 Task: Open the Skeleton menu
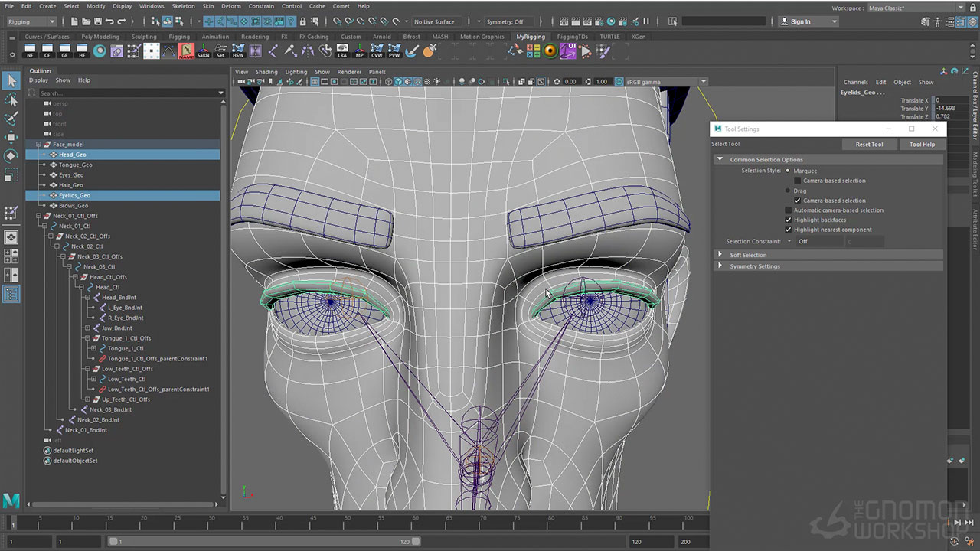pyautogui.click(x=183, y=6)
